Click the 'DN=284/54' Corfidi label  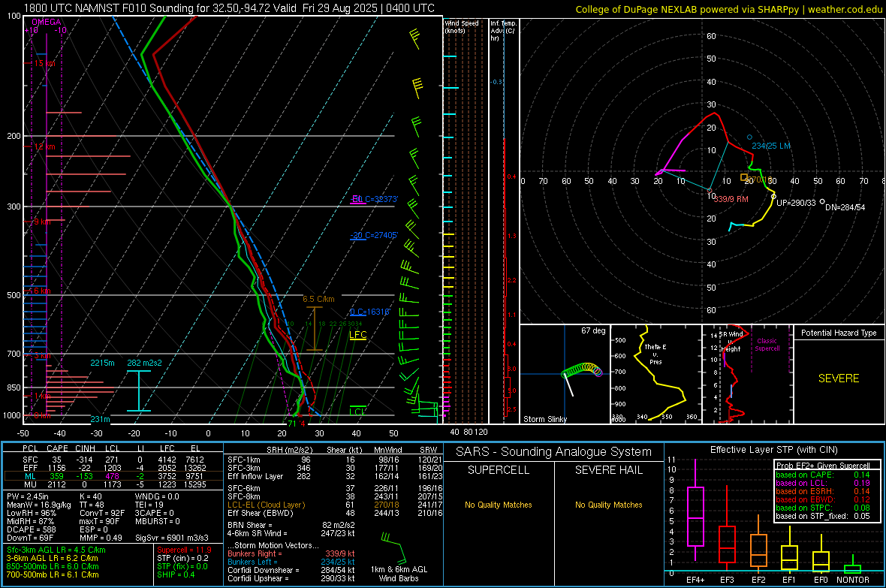tap(845, 207)
